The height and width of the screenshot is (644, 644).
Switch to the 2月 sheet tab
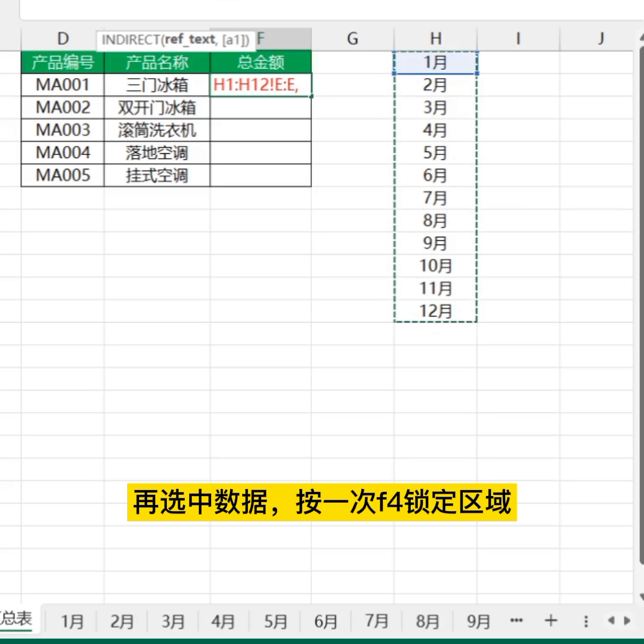(x=122, y=621)
